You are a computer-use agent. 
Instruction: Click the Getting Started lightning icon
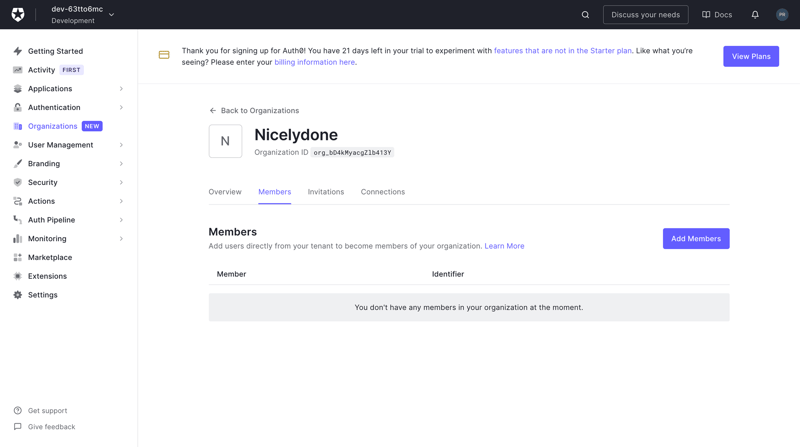[x=18, y=51]
